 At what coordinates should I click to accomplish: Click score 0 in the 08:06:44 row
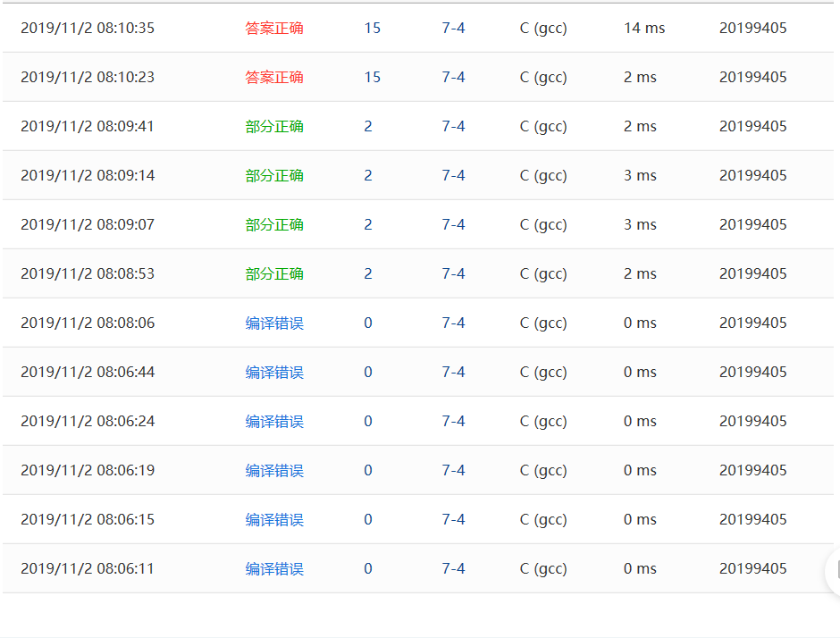[368, 372]
